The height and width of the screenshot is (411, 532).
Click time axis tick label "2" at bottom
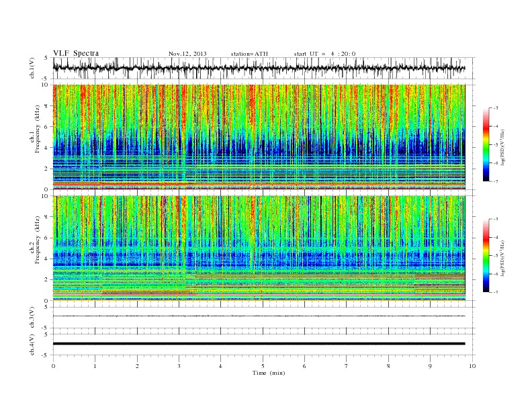(137, 366)
